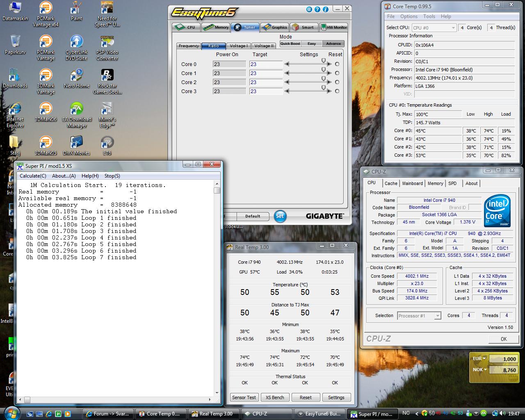Open the Papirkurv recycle bin icon
Viewport: 525px width, 420px height.
coord(15,45)
